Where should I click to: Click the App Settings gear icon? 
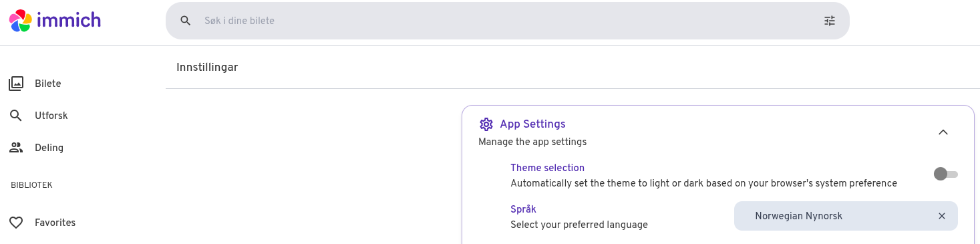(486, 124)
